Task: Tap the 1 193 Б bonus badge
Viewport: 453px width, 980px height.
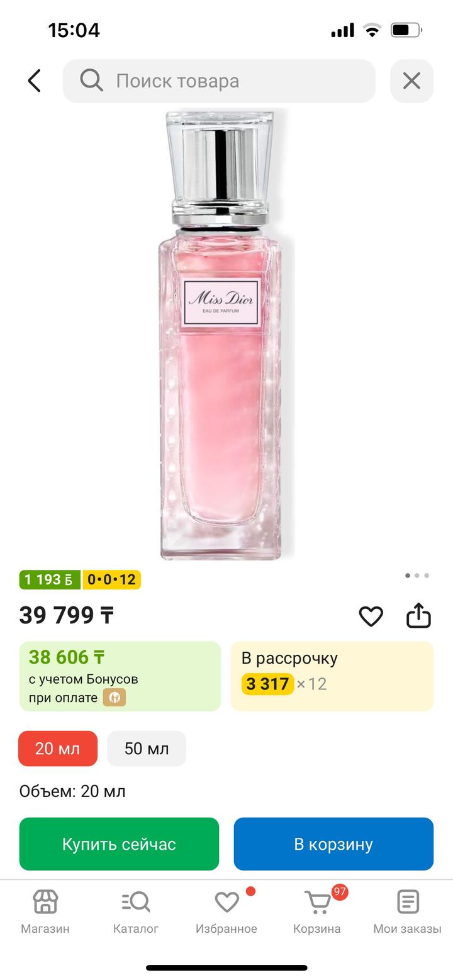Action: pos(50,579)
